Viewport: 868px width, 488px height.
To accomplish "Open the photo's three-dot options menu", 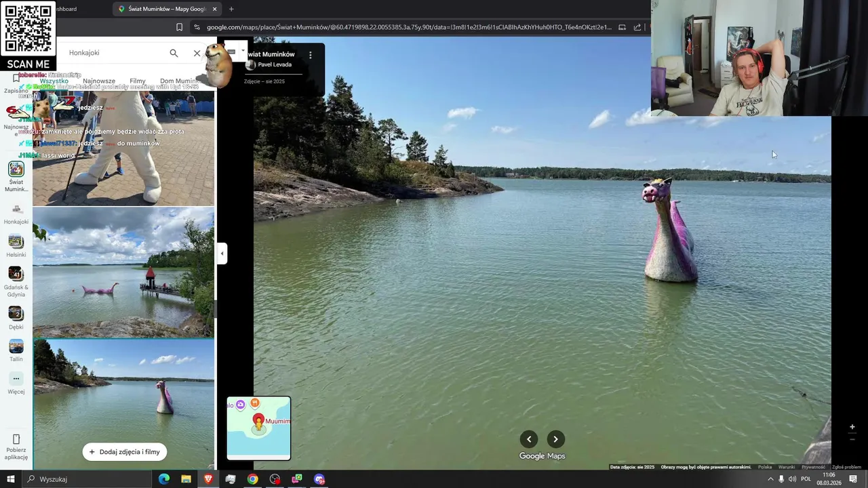I will (x=311, y=55).
